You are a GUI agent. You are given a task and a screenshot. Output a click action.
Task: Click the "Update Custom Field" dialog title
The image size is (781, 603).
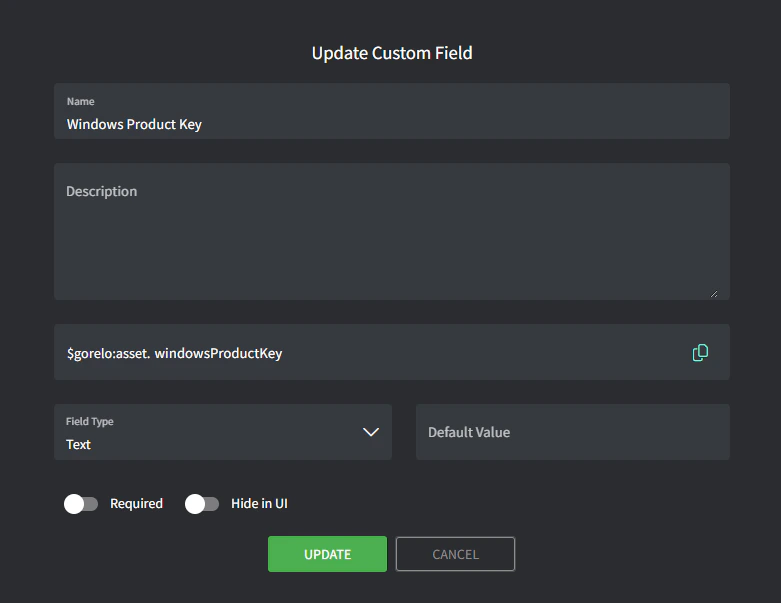click(x=392, y=53)
